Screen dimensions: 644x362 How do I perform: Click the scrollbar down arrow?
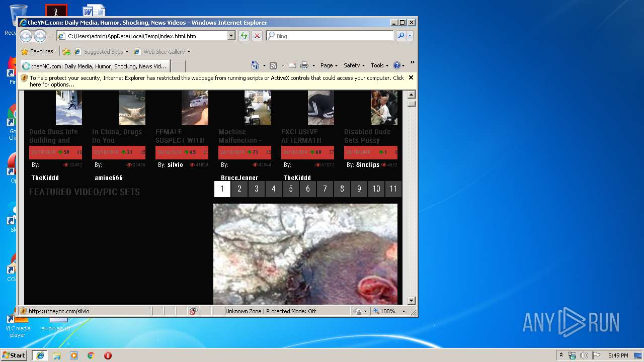pyautogui.click(x=411, y=301)
